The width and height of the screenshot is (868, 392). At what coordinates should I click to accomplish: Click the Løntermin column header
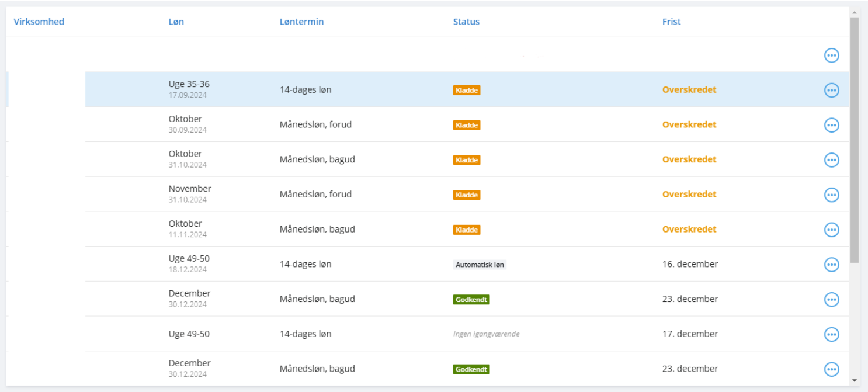(301, 22)
